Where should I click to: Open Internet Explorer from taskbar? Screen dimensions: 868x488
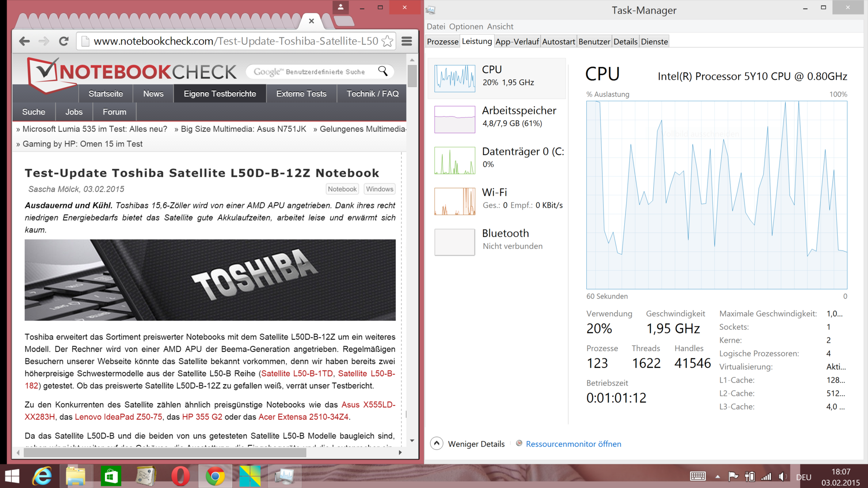42,476
